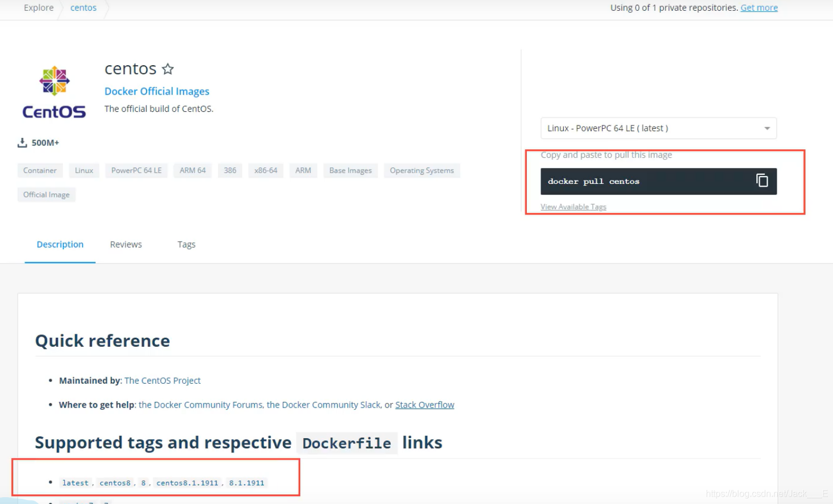Open the Linux - PowerPC 64 LE architecture dropdown
This screenshot has width=833, height=504.
click(659, 128)
